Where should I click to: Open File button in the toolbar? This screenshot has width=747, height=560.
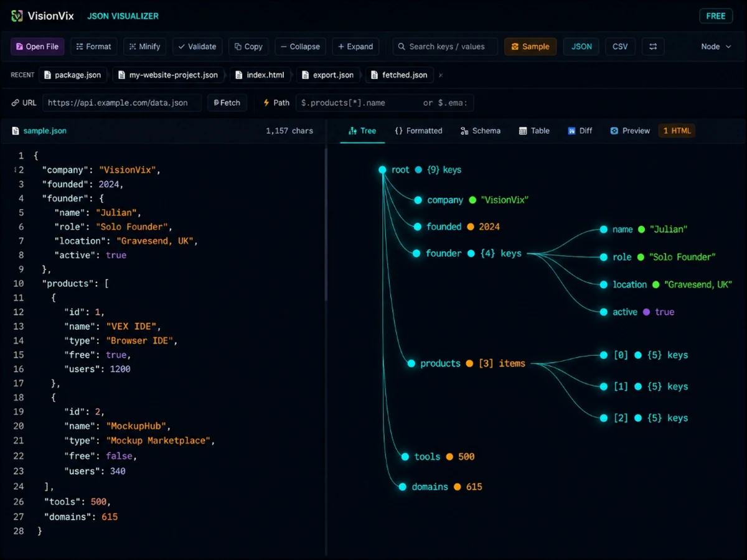(37, 47)
